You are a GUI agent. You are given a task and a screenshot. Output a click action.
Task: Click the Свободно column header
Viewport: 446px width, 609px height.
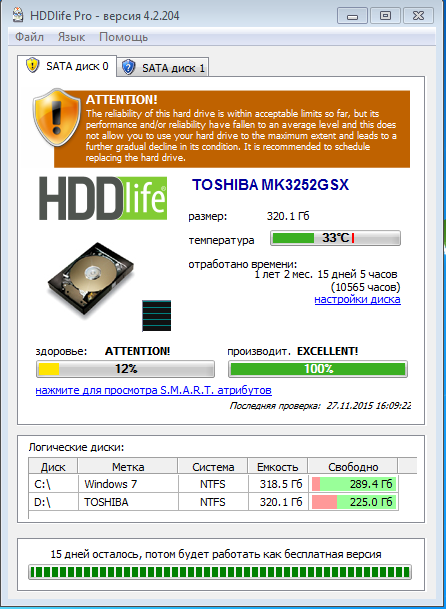click(353, 467)
